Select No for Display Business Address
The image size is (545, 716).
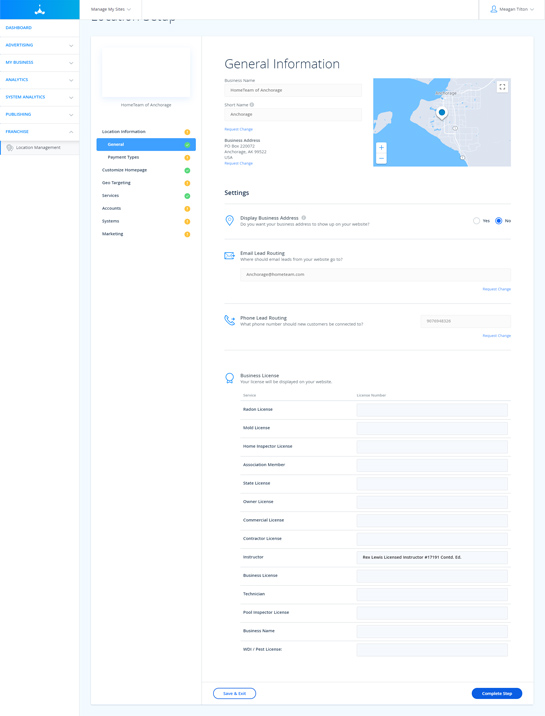tap(498, 221)
